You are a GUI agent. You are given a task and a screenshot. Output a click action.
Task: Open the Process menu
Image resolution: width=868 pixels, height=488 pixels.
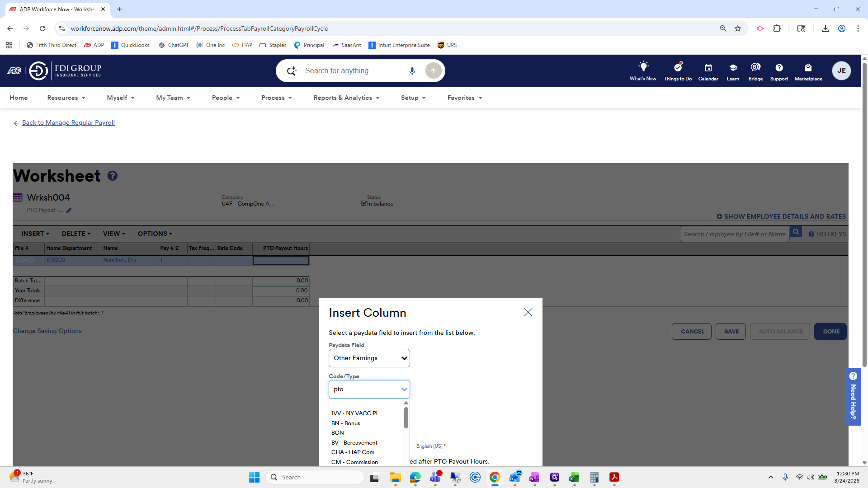276,98
